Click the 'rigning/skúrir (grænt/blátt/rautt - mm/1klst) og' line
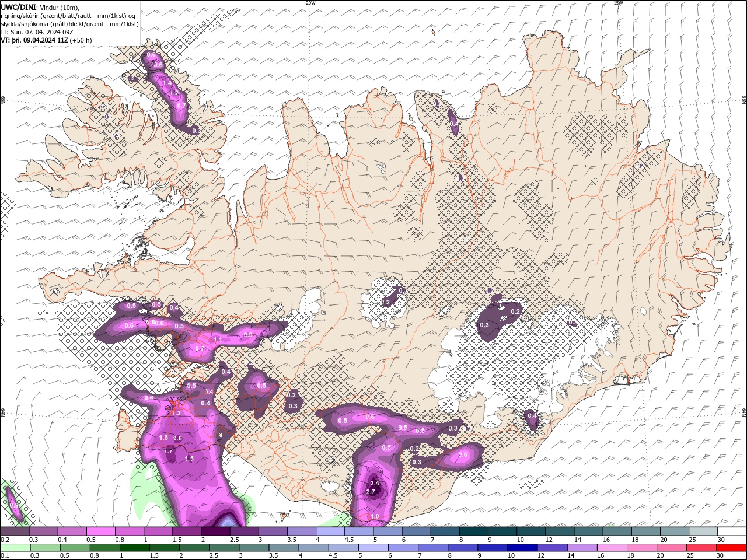Image resolution: width=747 pixels, height=560 pixels. pos(68,16)
